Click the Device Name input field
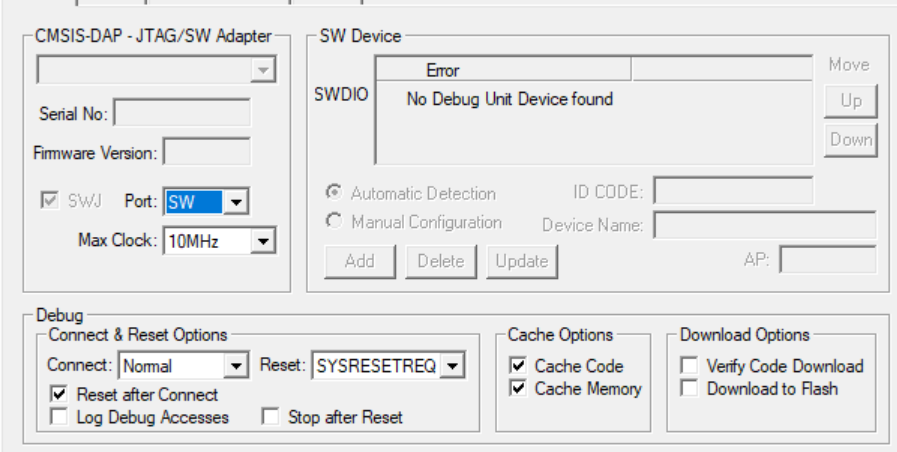 point(764,226)
